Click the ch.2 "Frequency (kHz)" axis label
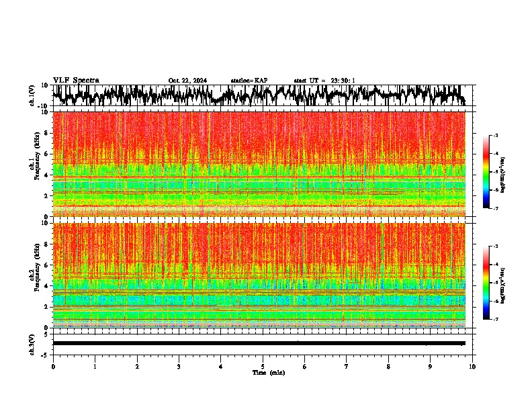The height and width of the screenshot is (411, 532). point(37,267)
